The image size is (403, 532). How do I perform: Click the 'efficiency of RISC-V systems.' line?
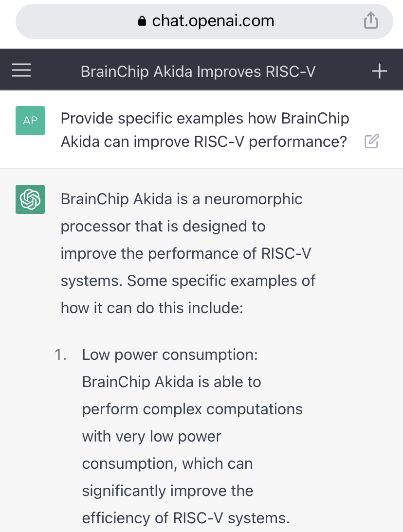tap(185, 518)
